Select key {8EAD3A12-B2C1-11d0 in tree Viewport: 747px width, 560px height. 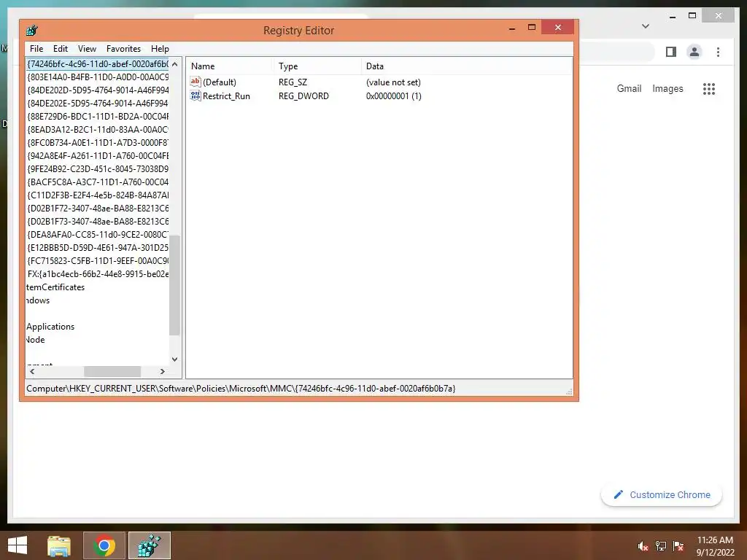click(98, 130)
